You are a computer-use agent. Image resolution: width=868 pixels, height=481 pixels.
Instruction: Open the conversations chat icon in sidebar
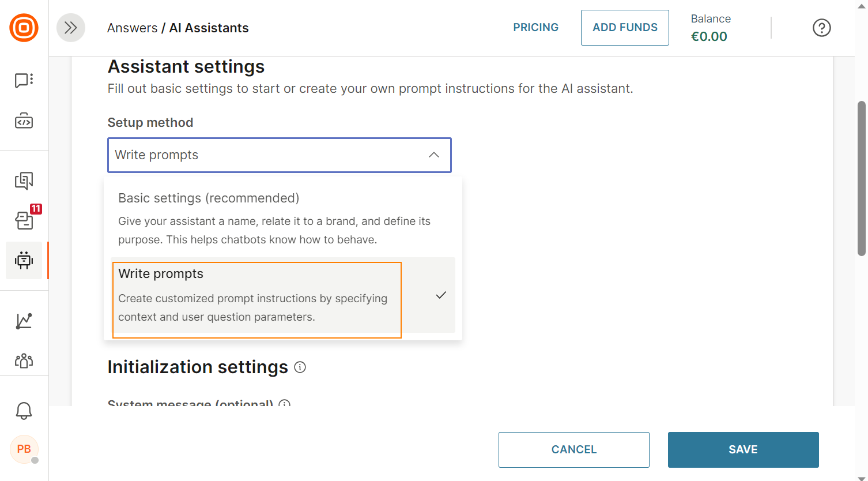tap(24, 80)
